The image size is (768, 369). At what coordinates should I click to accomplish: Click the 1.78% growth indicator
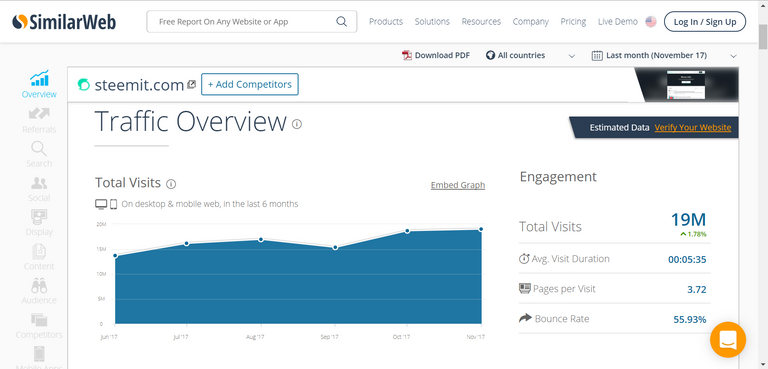(693, 234)
